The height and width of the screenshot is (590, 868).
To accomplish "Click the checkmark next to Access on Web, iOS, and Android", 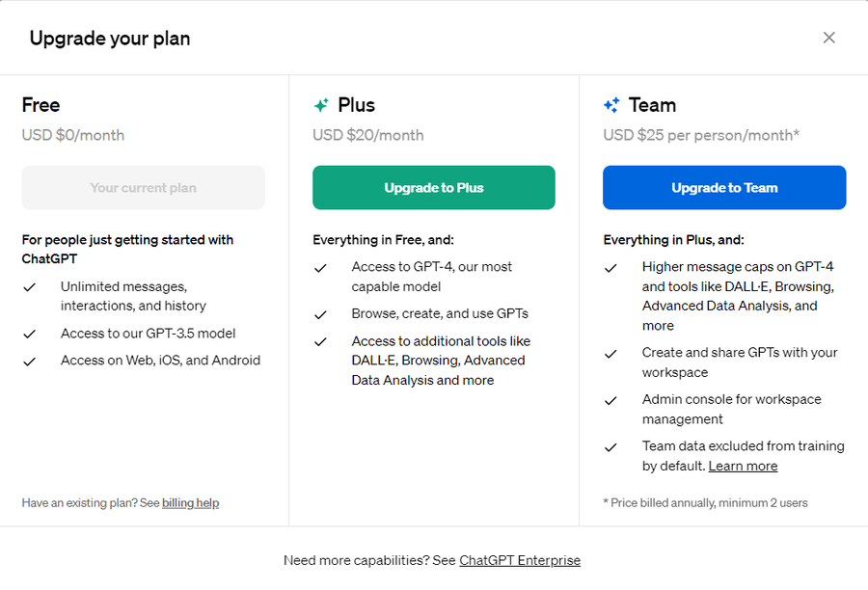I will click(30, 360).
